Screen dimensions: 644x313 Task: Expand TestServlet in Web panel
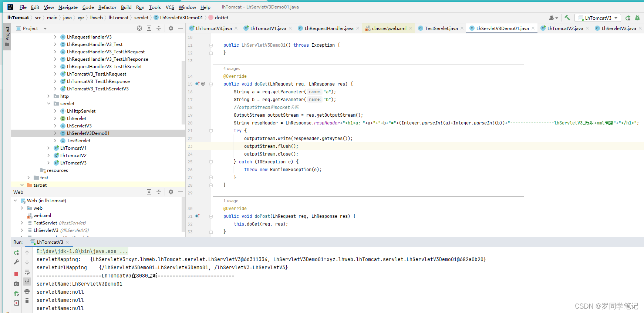[x=22, y=223]
